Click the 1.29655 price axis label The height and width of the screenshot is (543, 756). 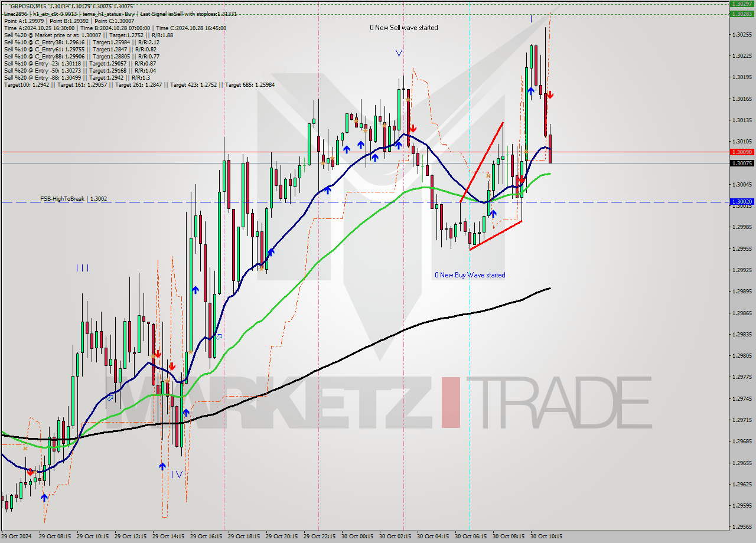pyautogui.click(x=742, y=463)
